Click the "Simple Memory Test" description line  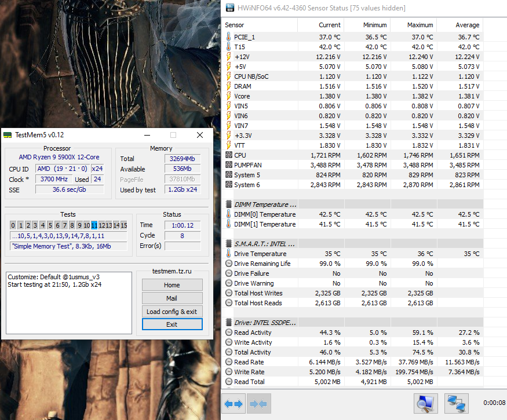[68, 246]
